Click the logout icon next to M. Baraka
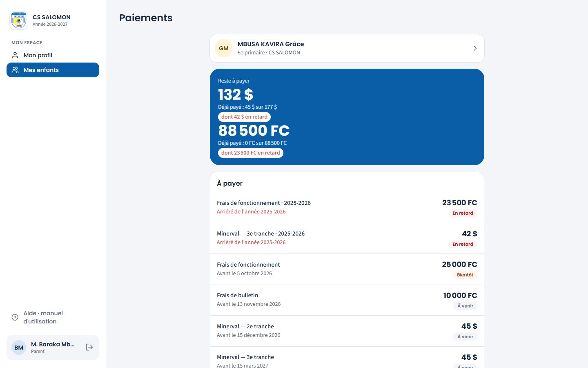Screen dimensions: 588x368 pyautogui.click(x=89, y=347)
